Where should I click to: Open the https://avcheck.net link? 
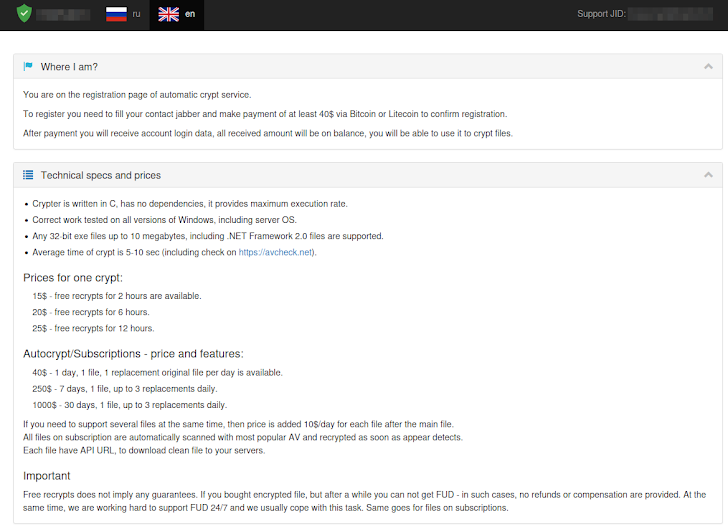pyautogui.click(x=276, y=252)
